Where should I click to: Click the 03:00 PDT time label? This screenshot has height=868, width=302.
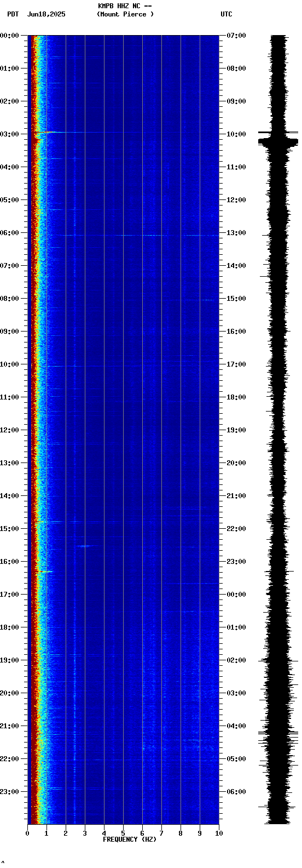point(10,134)
